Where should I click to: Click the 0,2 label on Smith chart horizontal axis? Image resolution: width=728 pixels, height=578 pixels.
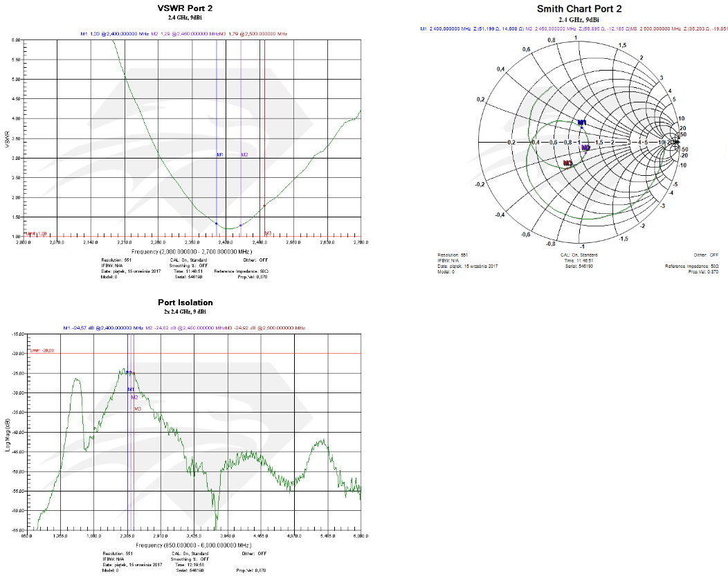(x=511, y=142)
